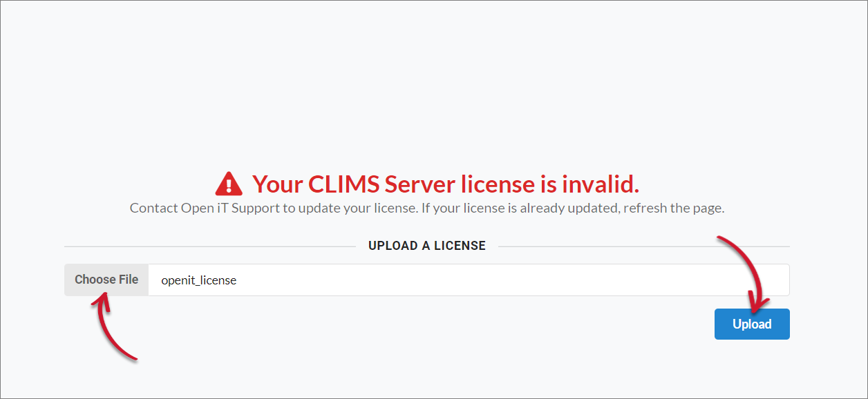Click the red warning triangle icon
Screen dimensions: 868x399
pyautogui.click(x=230, y=182)
